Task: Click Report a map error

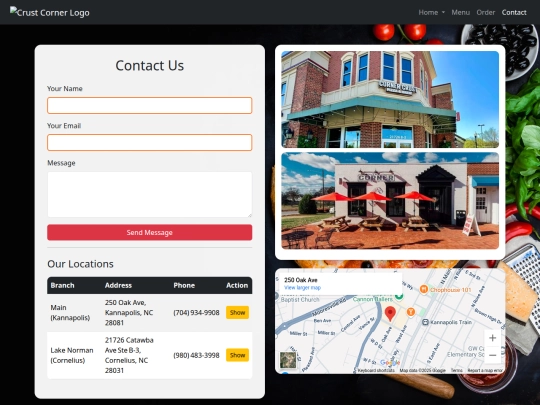Action: (485, 371)
